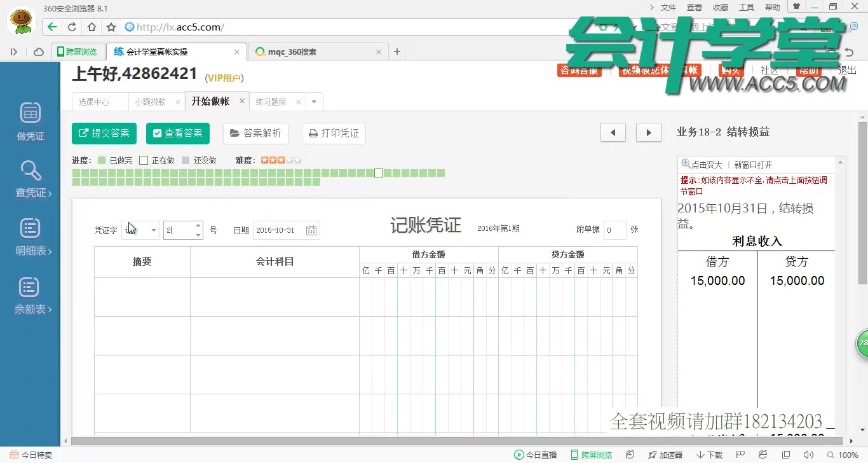Open the 工具 menu
The image size is (868, 463).
click(x=746, y=7)
